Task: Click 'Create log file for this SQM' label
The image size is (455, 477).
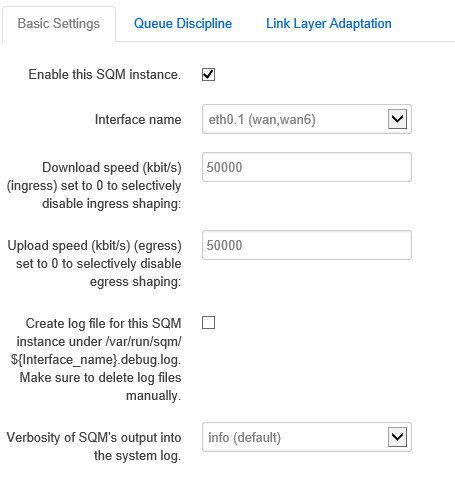Action: tap(103, 323)
